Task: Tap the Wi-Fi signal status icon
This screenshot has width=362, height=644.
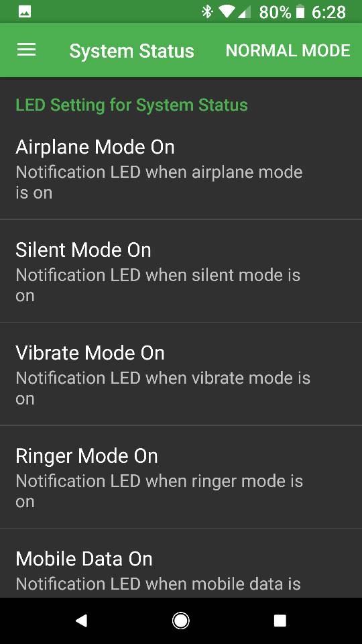Action: point(227,12)
